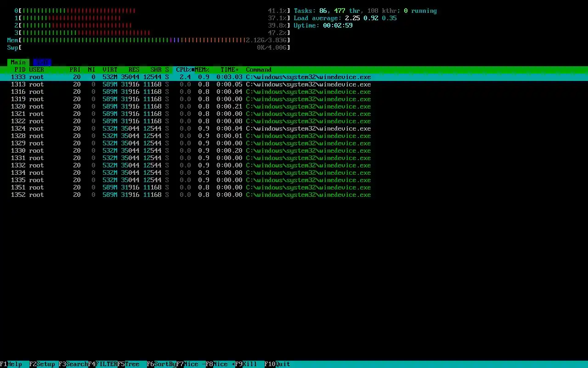Click the Uptime 00:02:59 value
The width and height of the screenshot is (588, 368).
[338, 25]
